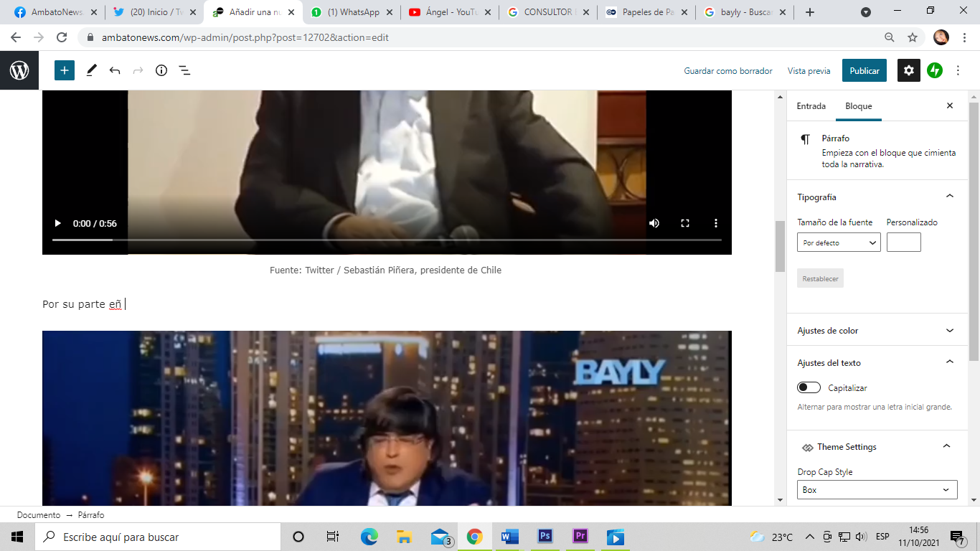Click Guardar como borrador

click(x=728, y=71)
